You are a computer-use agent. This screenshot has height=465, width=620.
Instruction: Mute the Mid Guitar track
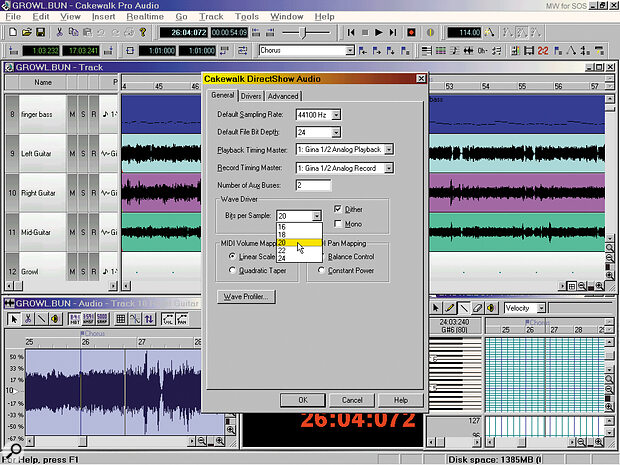72,232
